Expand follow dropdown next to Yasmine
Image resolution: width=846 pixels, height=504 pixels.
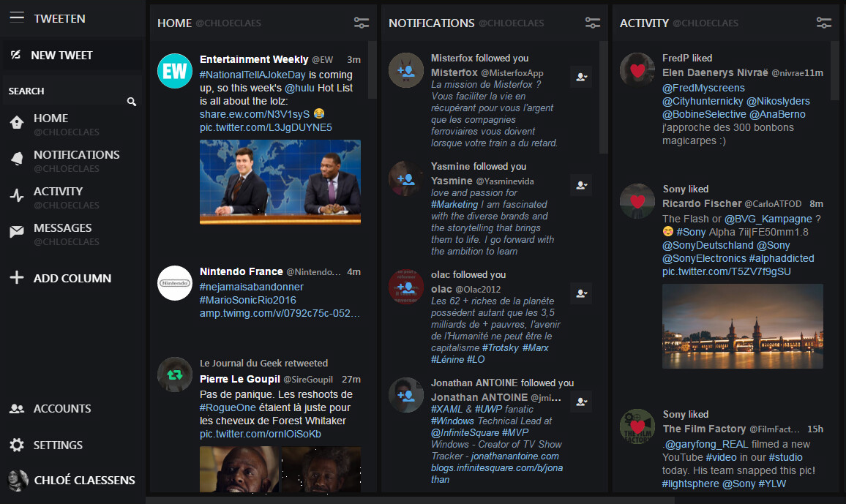coord(581,185)
